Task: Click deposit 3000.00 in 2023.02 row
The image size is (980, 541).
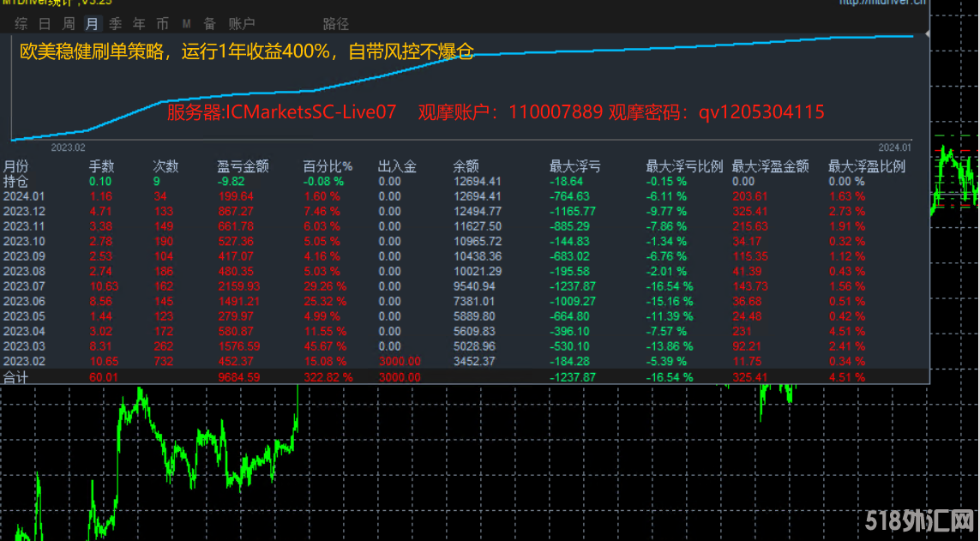Action: pyautogui.click(x=400, y=361)
